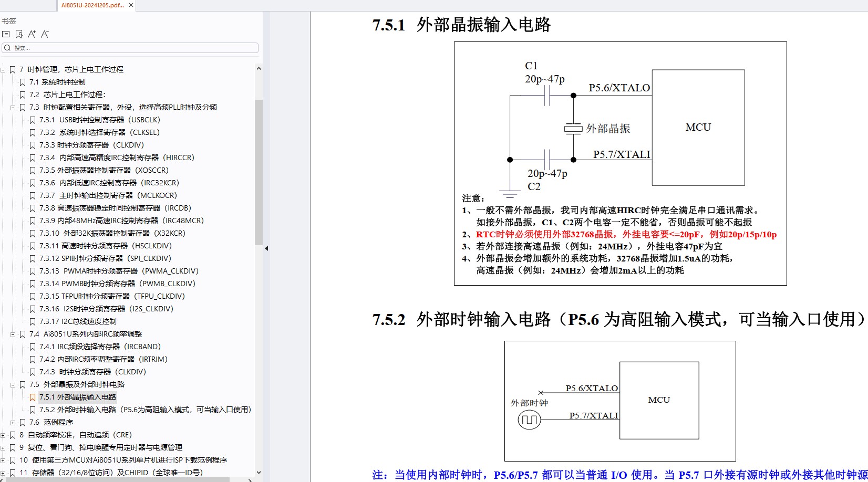Image resolution: width=868 pixels, height=482 pixels.
Task: Select bookmark 7.4 Ai8051U系列内部IRC频率调整
Action: 86,334
